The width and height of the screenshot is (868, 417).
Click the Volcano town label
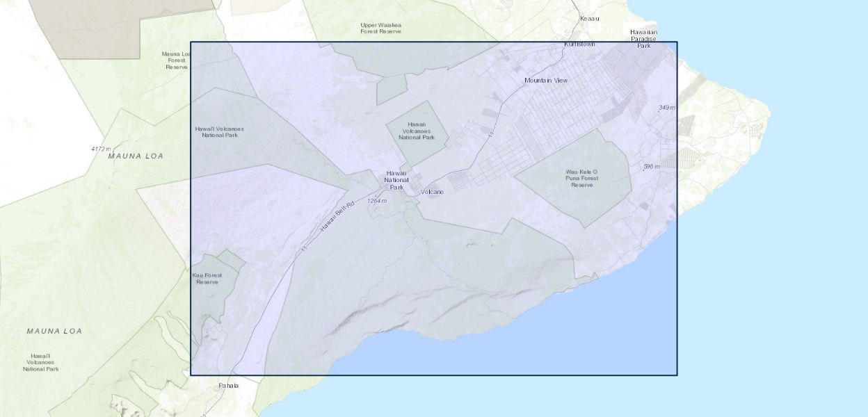[432, 192]
